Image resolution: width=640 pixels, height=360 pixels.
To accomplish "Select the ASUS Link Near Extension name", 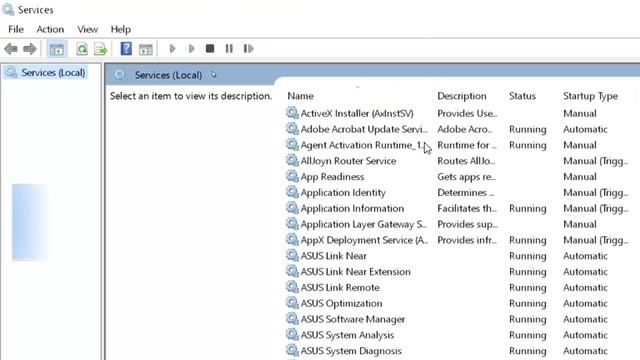I will pos(356,272).
